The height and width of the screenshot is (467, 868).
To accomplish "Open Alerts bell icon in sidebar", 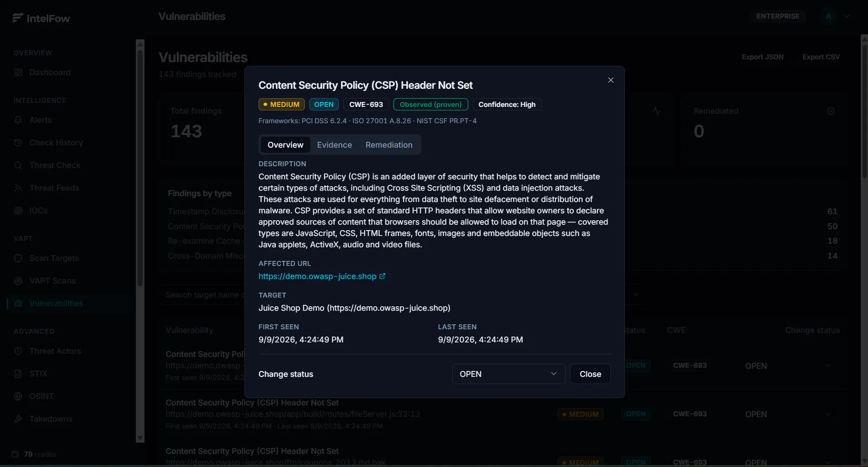I will point(18,120).
